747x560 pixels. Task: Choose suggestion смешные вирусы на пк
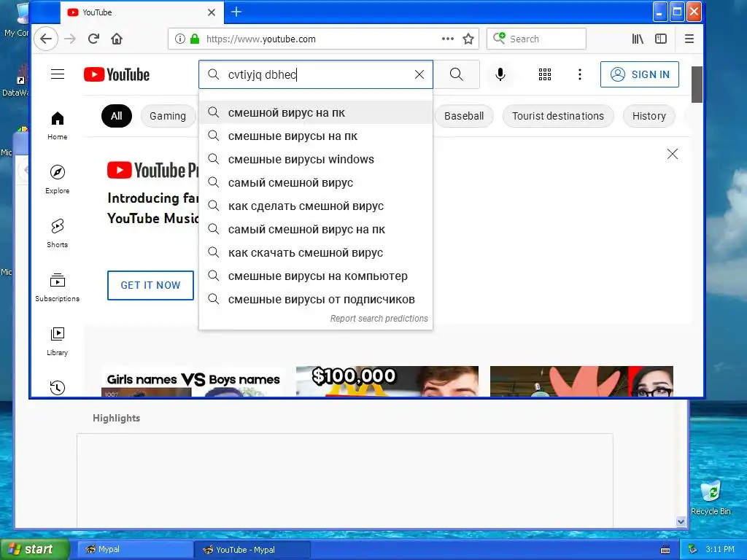316,136
